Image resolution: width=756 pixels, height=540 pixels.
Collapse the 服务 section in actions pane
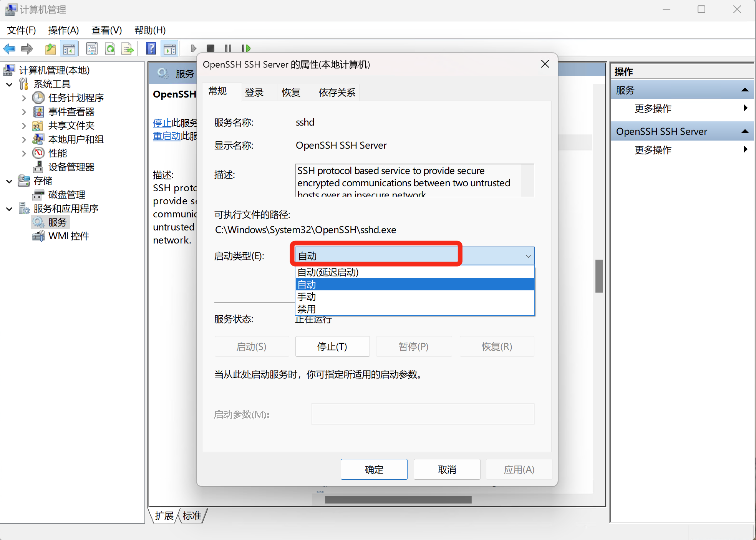745,90
